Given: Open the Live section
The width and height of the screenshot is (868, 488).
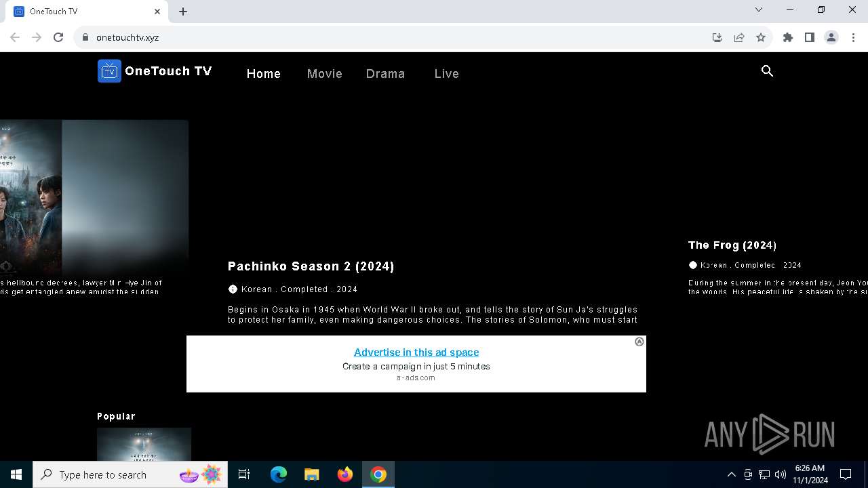Looking at the screenshot, I should tap(447, 74).
